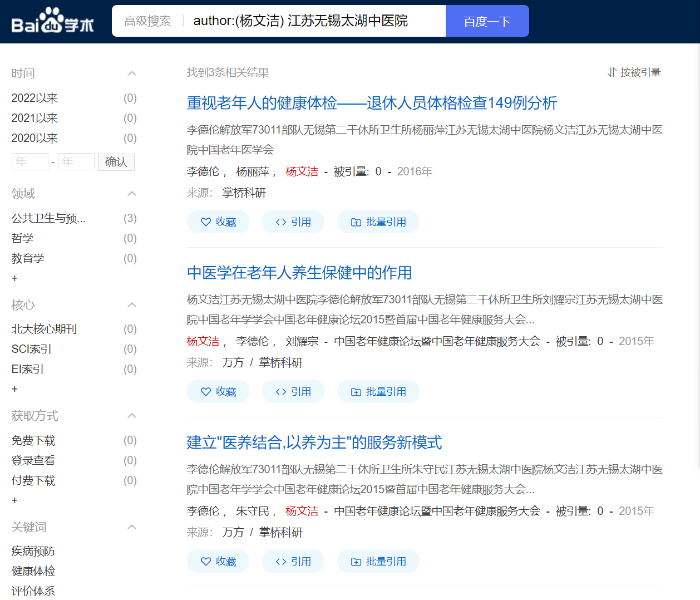Open author 杨文洁 in the 2016 paper row
The image size is (700, 600).
(x=302, y=171)
